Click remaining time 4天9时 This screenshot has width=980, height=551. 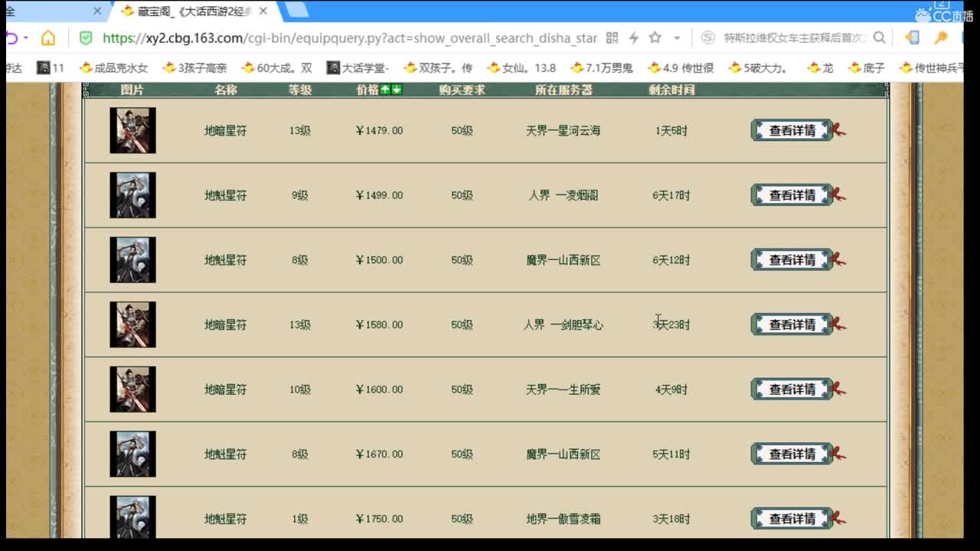[x=671, y=390]
